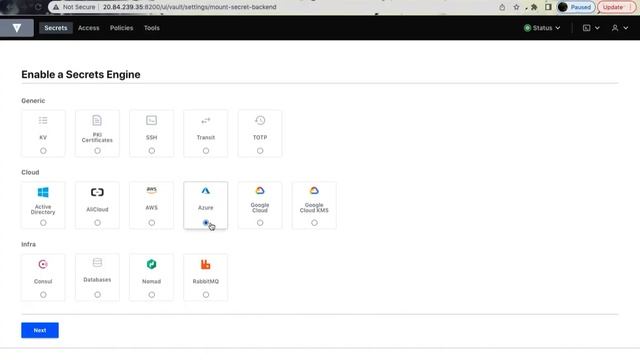This screenshot has height=360, width=640.
Task: Click the AWS logo icon
Action: point(151,190)
